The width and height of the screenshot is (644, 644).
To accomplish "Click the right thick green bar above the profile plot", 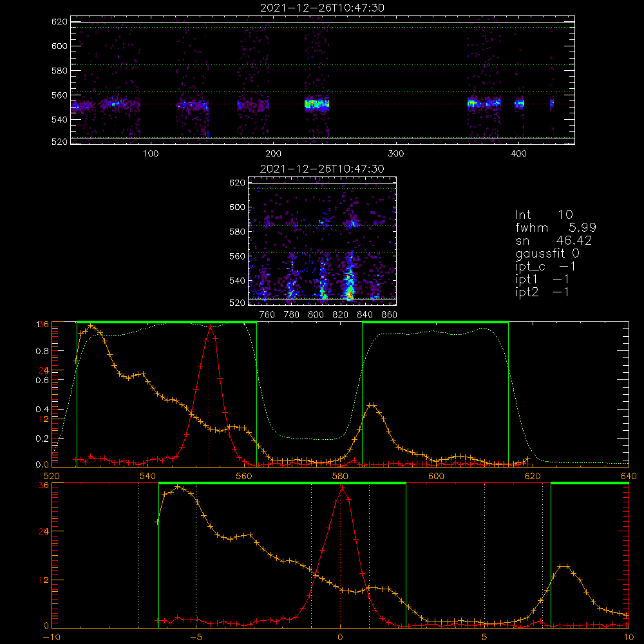I will pyautogui.click(x=435, y=322).
